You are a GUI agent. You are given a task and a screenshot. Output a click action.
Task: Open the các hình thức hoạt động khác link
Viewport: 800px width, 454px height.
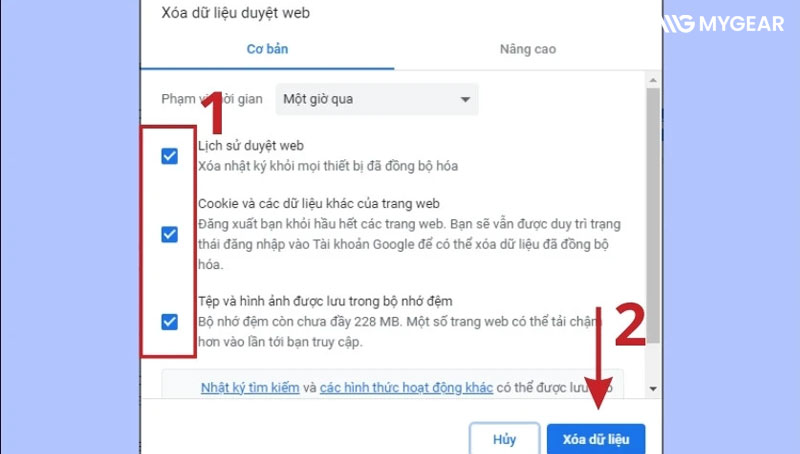[x=406, y=388]
